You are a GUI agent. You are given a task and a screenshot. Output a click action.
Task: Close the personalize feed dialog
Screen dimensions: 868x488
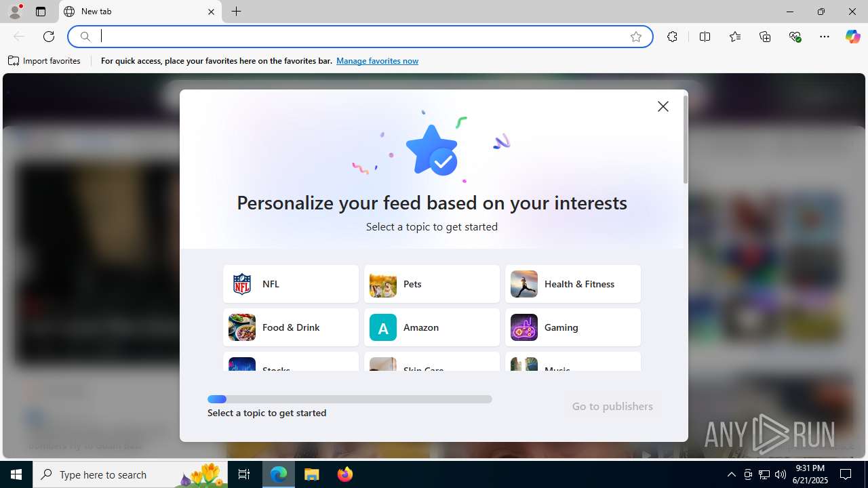(663, 106)
